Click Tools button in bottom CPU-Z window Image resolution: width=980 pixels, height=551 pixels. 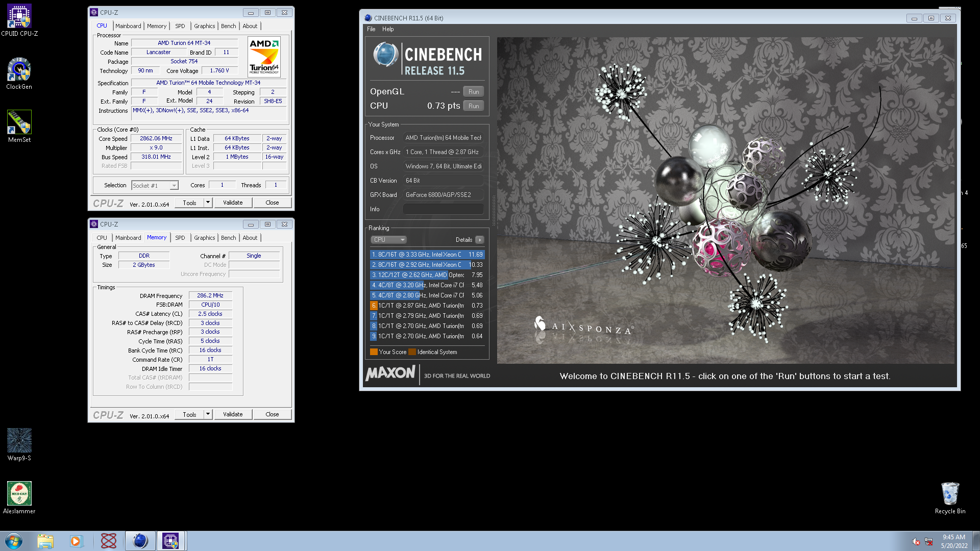pos(190,414)
